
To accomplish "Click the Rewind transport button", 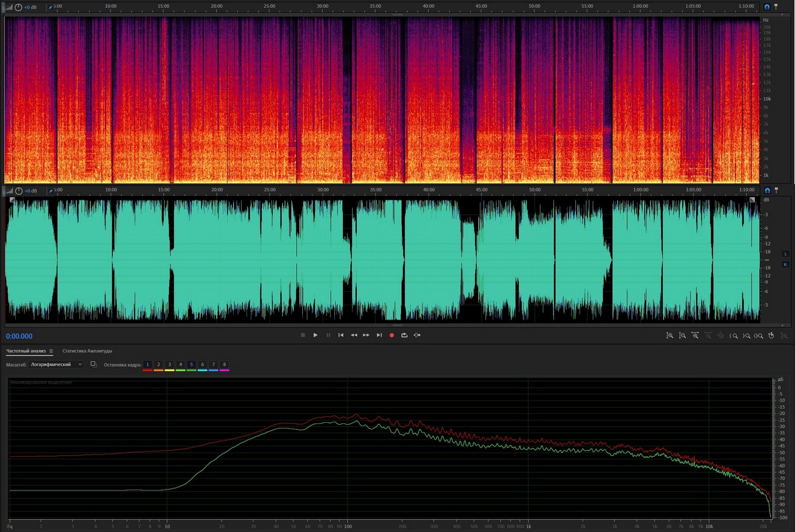I will [x=354, y=335].
